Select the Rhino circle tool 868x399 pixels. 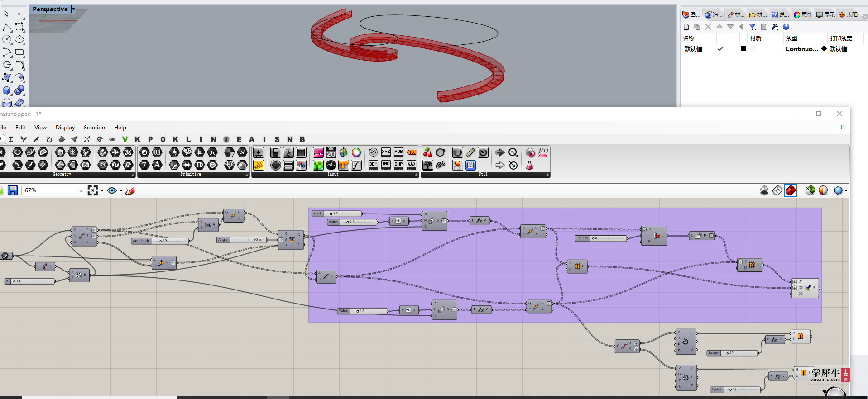(7, 39)
